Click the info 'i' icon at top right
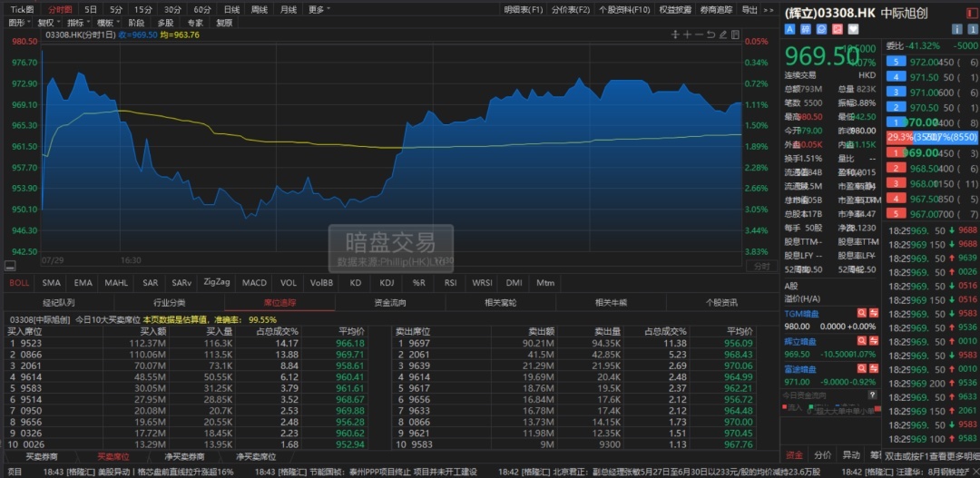Image resolution: width=980 pixels, height=478 pixels. [956, 29]
